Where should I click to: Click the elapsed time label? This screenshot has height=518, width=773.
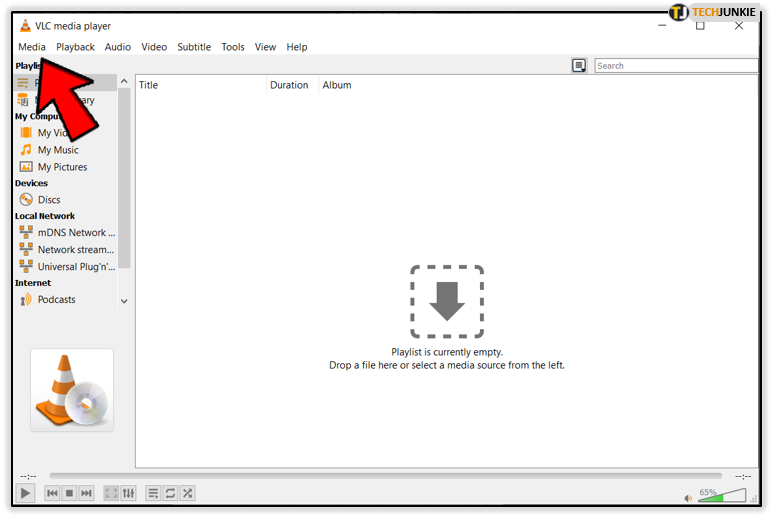[x=28, y=476]
